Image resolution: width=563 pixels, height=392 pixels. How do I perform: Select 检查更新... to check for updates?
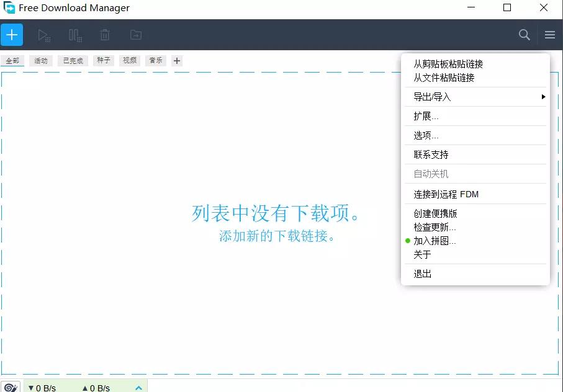pos(435,227)
